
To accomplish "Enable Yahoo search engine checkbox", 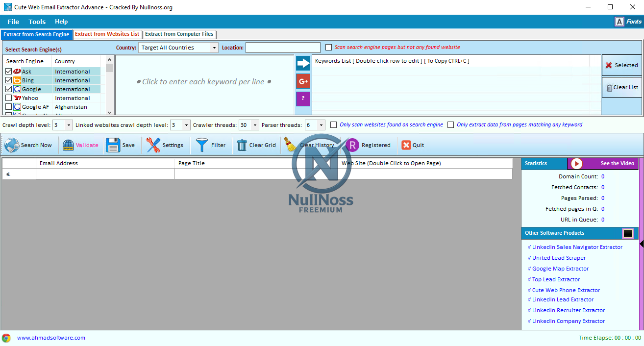I will pos(8,98).
